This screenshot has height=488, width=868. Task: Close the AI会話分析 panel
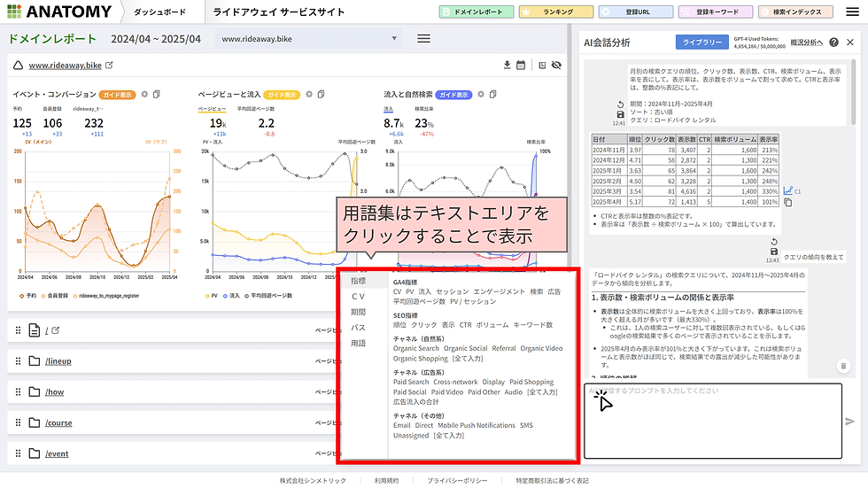click(x=850, y=42)
